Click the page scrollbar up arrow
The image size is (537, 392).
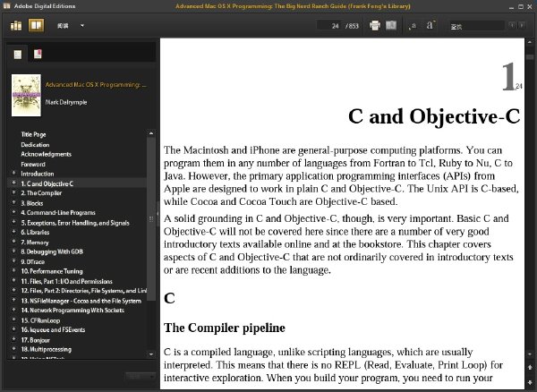click(530, 42)
